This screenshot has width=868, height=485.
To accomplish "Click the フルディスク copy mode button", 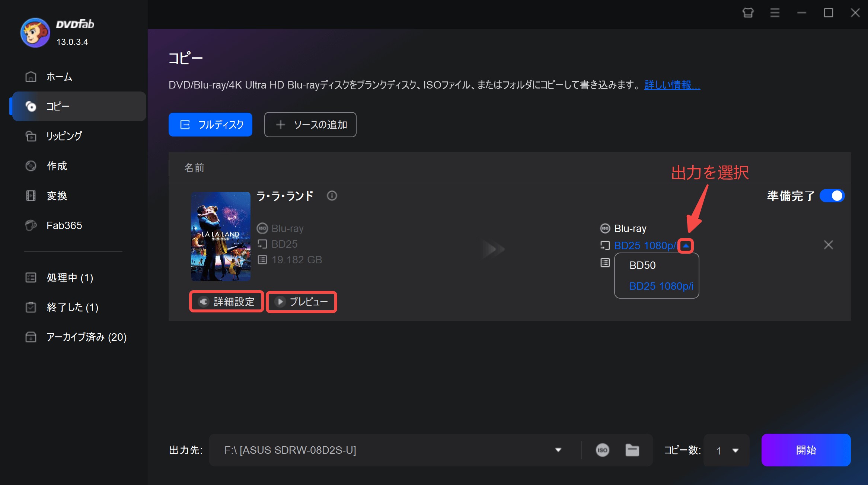I will point(210,125).
